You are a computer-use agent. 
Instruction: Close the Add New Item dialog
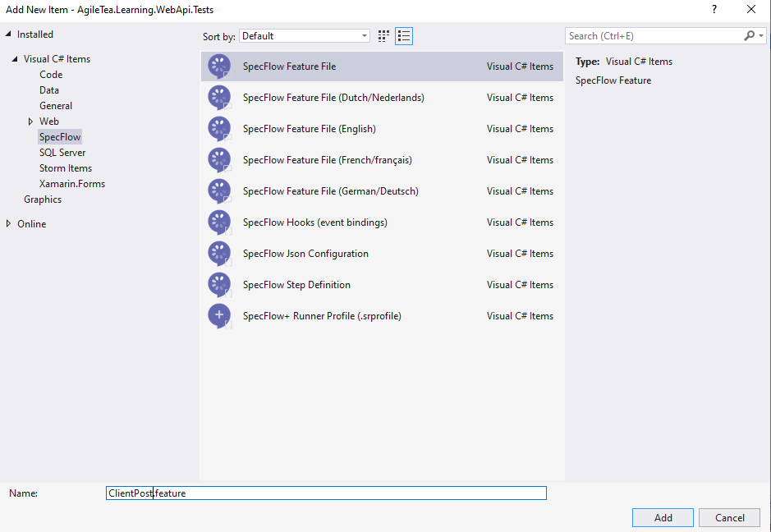click(x=750, y=9)
